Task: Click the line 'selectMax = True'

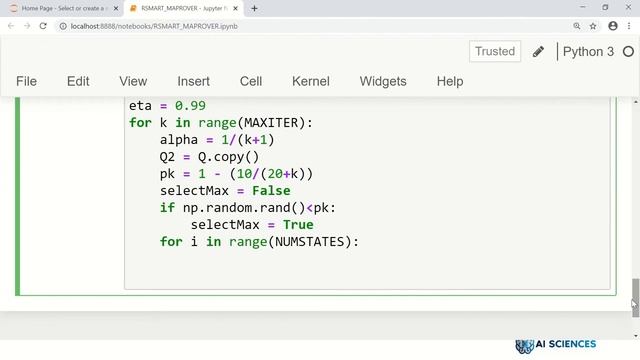Action: coord(252,225)
